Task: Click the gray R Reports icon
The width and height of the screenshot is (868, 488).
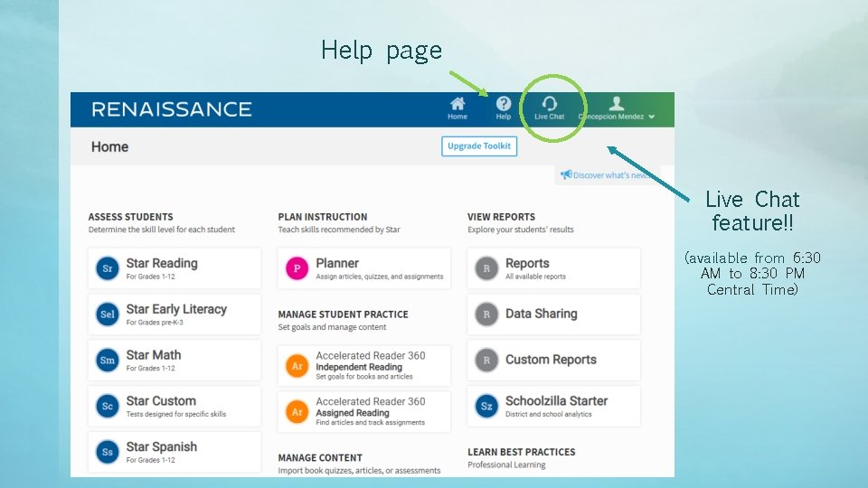Action: tap(486, 268)
